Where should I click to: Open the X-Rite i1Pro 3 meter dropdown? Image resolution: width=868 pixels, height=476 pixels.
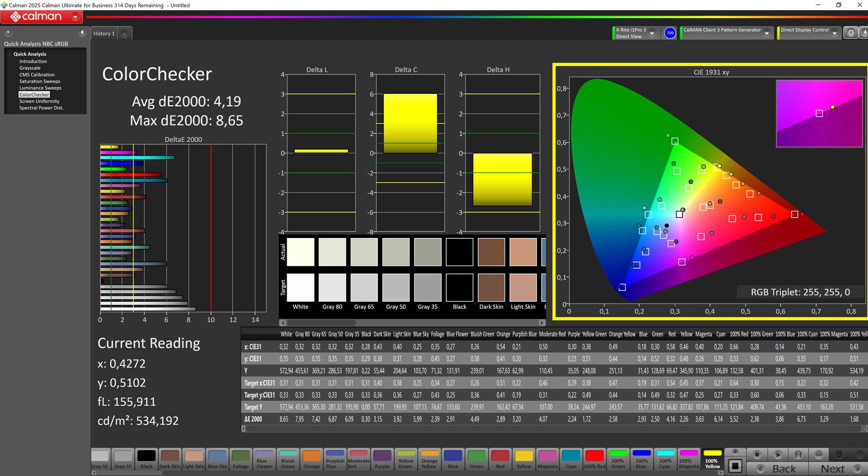(x=652, y=33)
